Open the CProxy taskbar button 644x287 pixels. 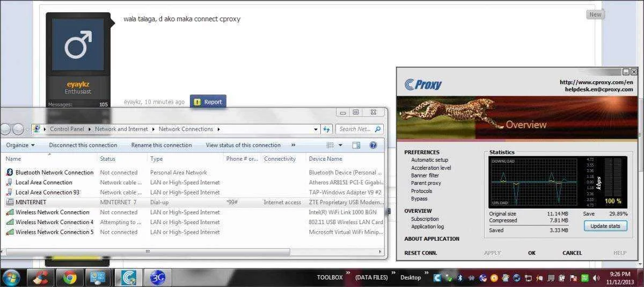(x=129, y=278)
